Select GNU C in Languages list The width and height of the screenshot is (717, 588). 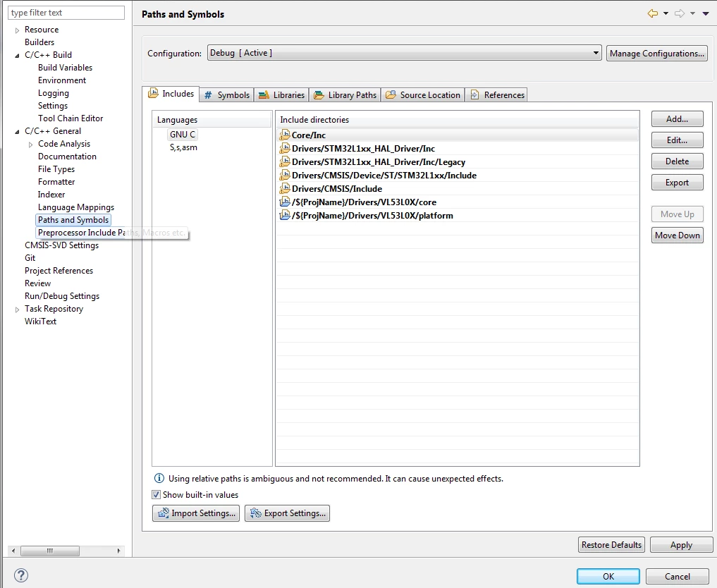pyautogui.click(x=183, y=135)
